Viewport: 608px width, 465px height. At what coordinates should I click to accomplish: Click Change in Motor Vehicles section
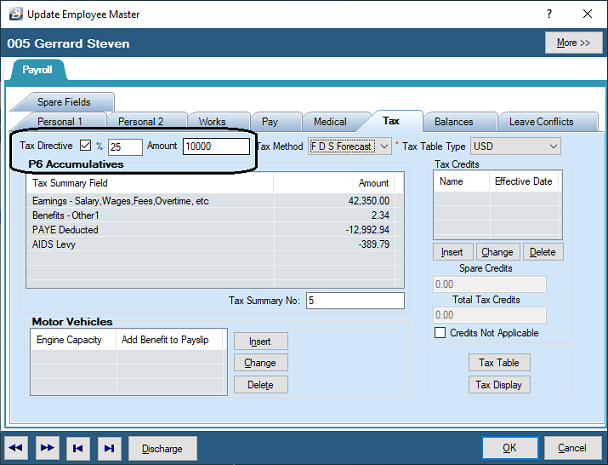point(260,363)
